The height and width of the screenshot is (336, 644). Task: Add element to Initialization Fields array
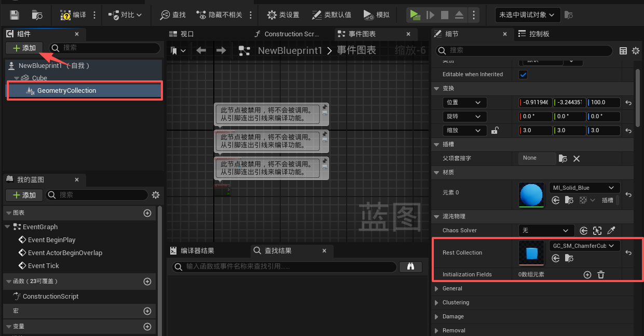point(587,275)
